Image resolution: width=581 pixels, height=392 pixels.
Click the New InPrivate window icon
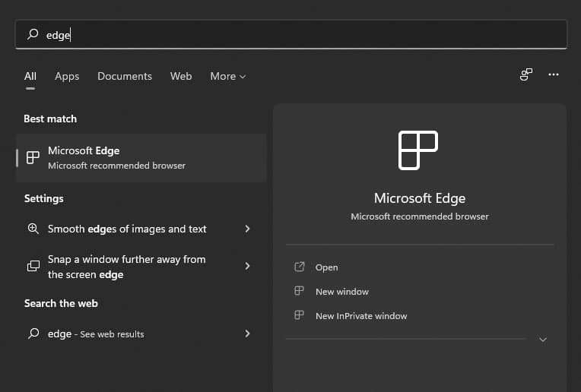[300, 315]
